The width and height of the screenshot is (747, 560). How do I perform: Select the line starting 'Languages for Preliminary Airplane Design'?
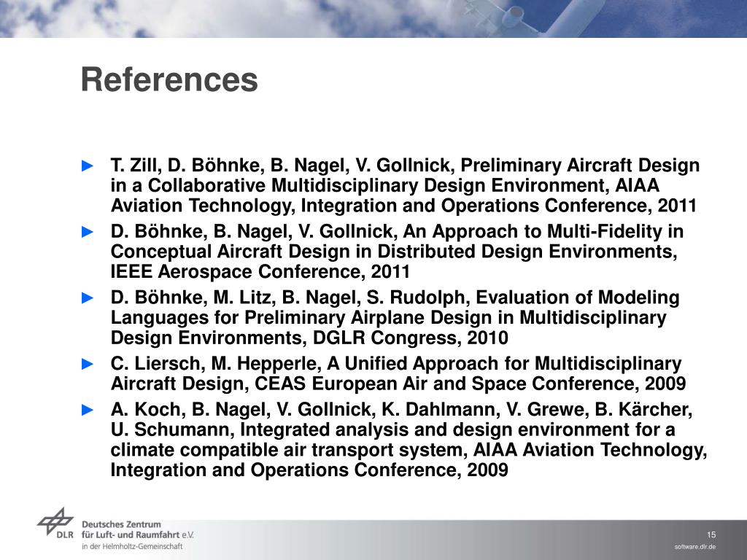click(388, 318)
